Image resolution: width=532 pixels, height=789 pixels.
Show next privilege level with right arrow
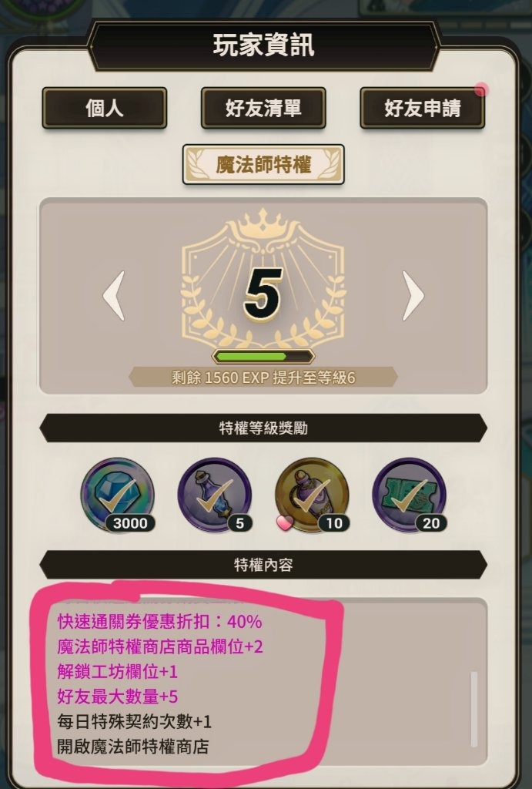point(413,296)
